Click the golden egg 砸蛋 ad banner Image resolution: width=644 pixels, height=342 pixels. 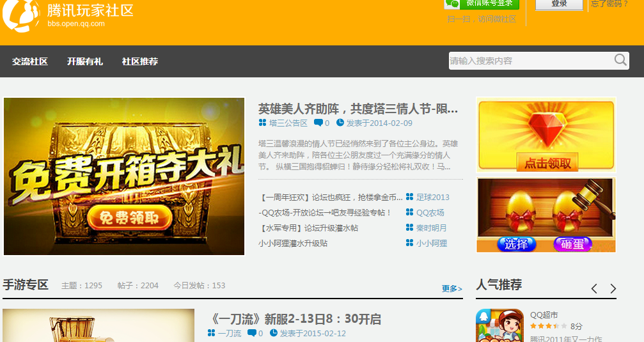546,215
